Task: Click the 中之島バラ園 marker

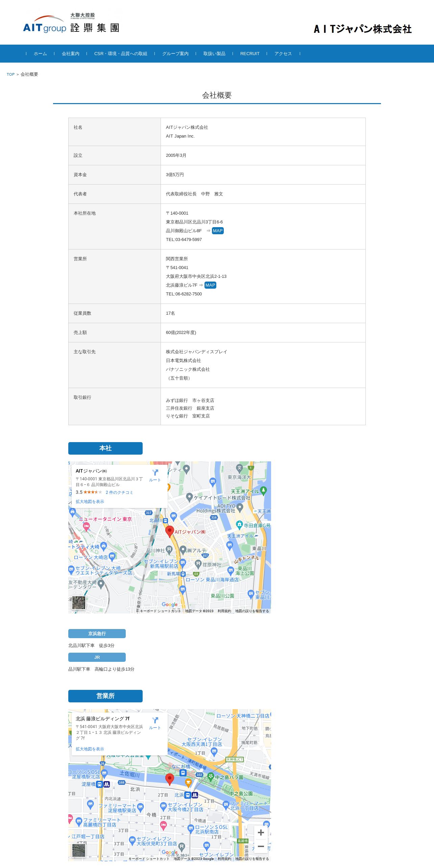Action: 211,777
